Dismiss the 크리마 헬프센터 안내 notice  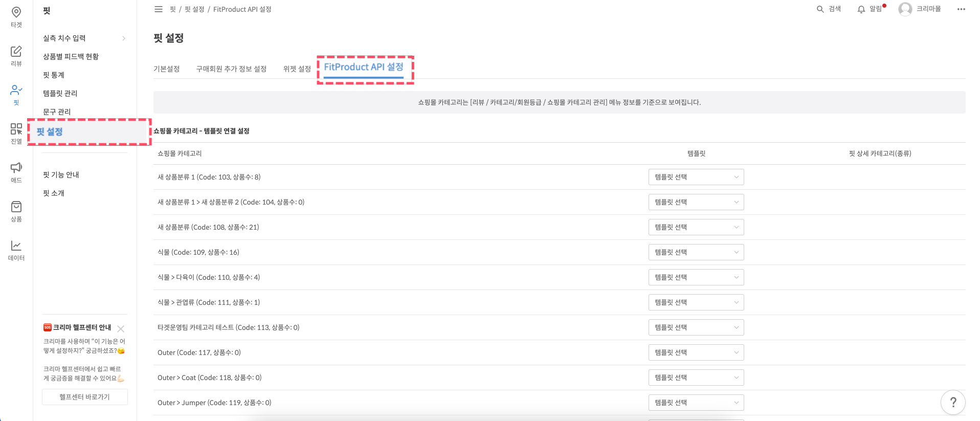(x=121, y=329)
